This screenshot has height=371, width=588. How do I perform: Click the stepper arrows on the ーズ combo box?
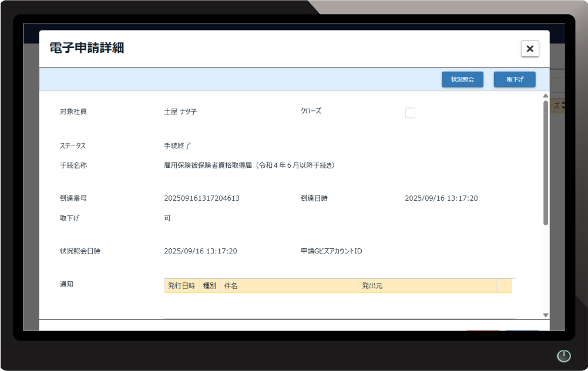[x=563, y=104]
